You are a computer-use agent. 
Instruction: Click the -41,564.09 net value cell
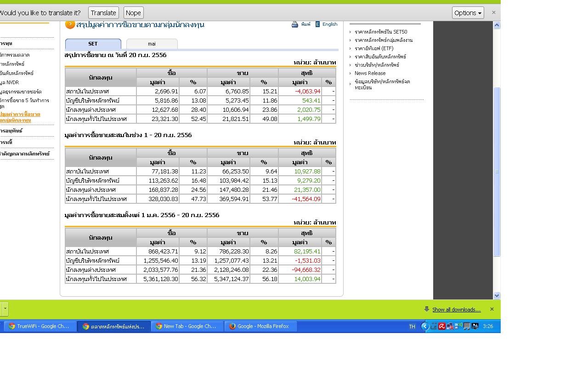click(x=300, y=199)
